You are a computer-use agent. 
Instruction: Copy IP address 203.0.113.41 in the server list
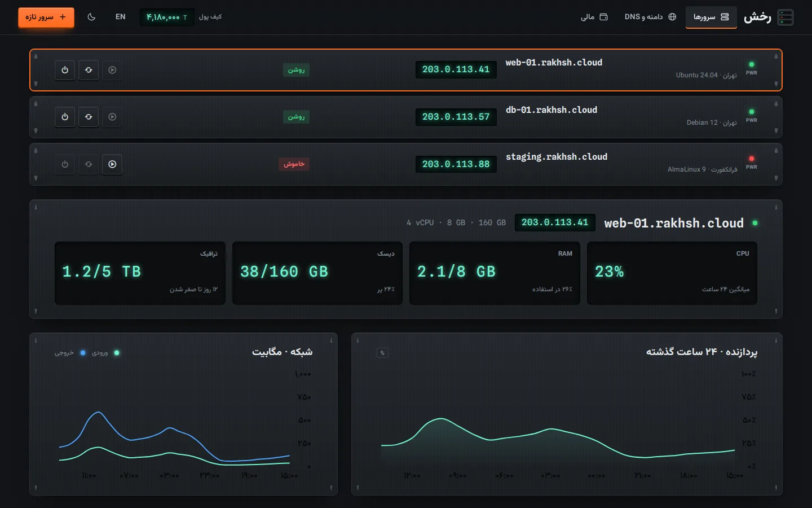click(x=456, y=69)
